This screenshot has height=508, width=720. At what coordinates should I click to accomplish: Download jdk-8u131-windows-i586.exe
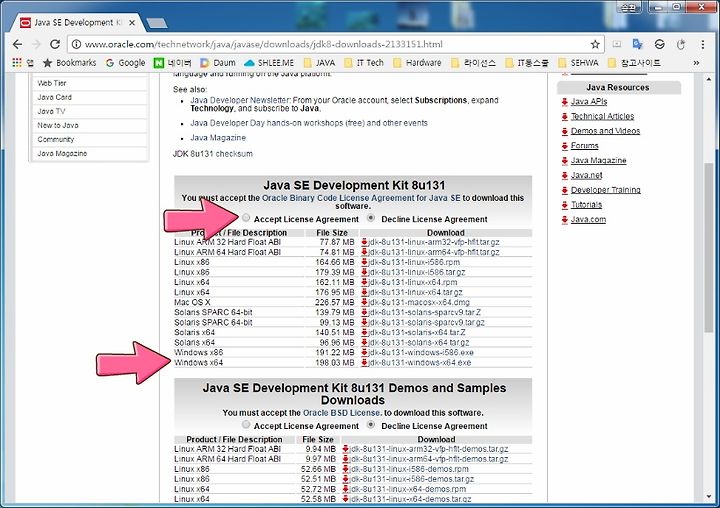421,353
